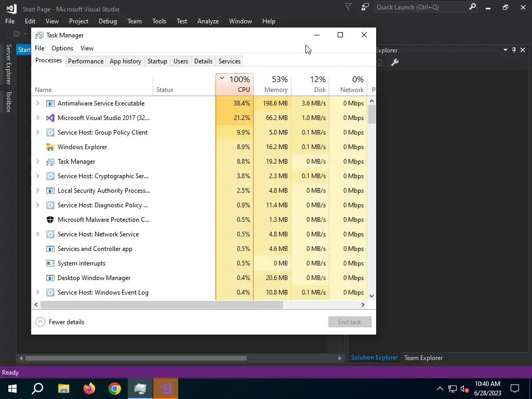Image resolution: width=532 pixels, height=399 pixels.
Task: Expand the Task Manager process group
Action: pos(37,162)
